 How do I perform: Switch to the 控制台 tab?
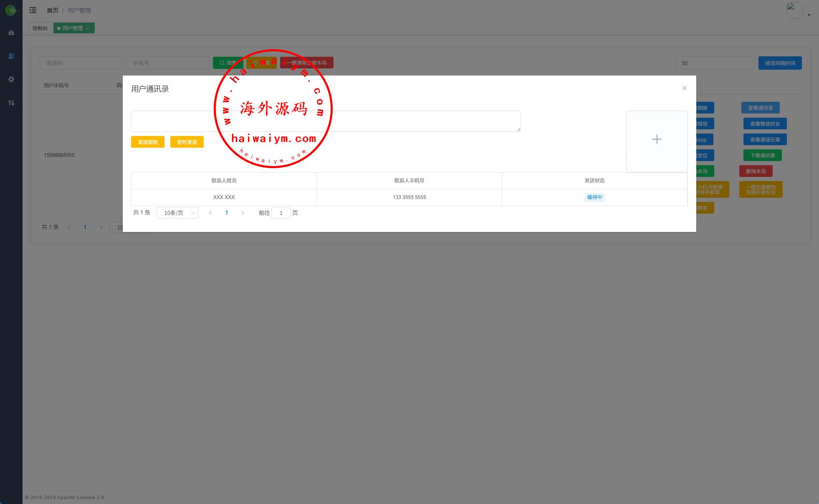(x=40, y=28)
